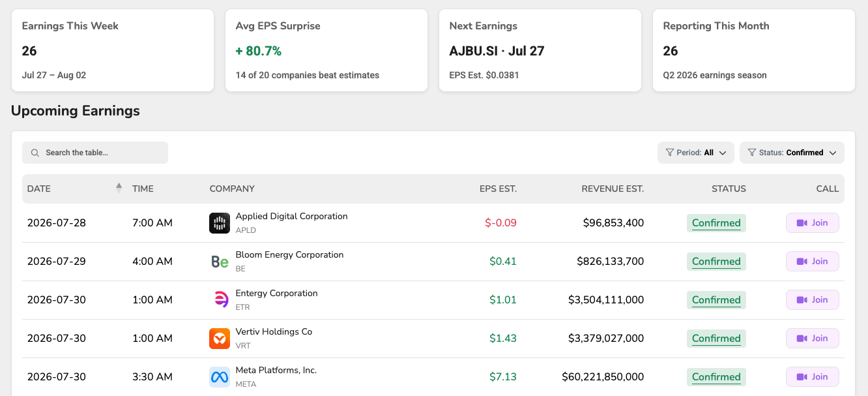Click Confirmed status for Meta Platforms
Viewport: 868px width, 396px height.
[x=716, y=377]
